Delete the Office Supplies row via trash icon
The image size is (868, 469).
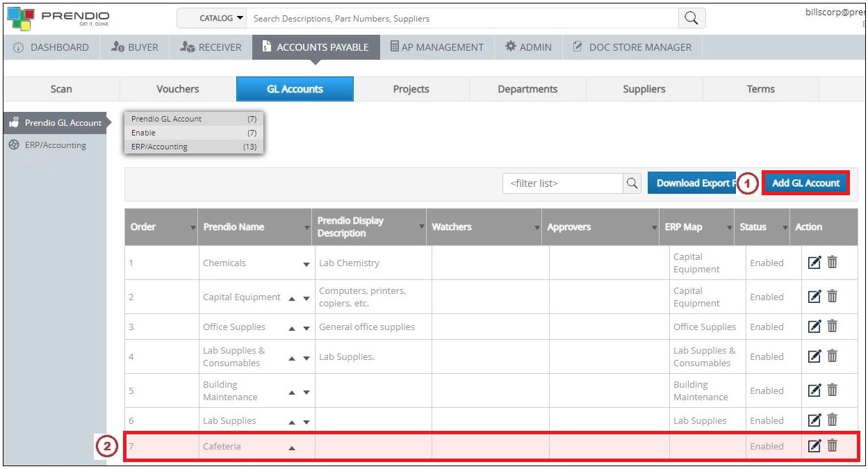pyautogui.click(x=832, y=327)
